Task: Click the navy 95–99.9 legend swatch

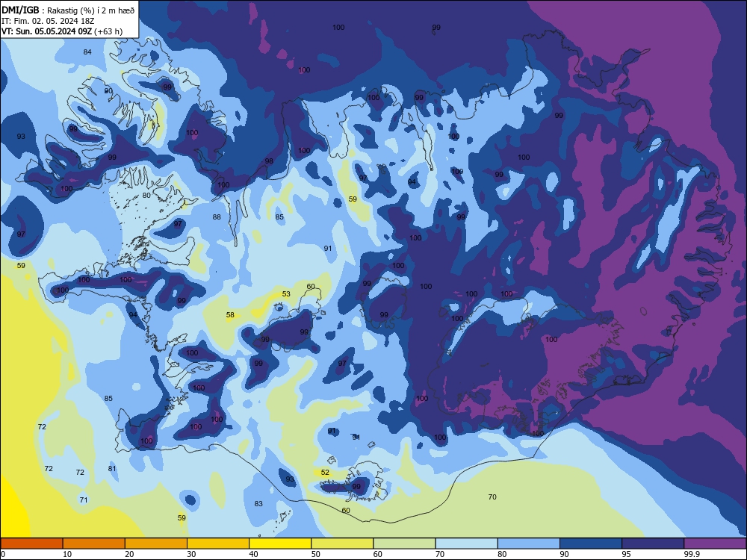Action: click(x=653, y=544)
